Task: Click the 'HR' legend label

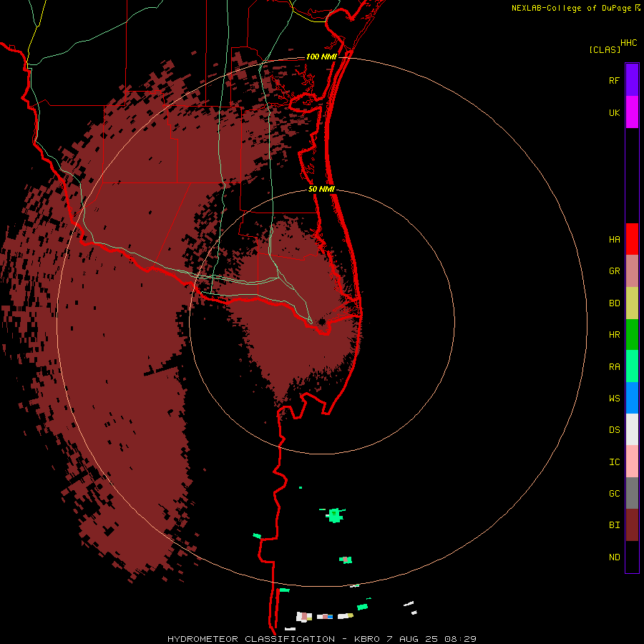Action: 614,335
